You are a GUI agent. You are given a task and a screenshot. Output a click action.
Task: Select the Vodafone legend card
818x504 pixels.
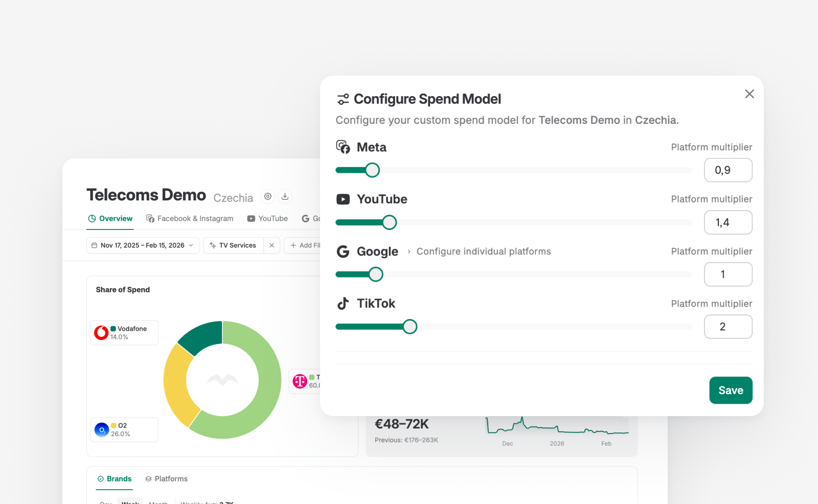click(124, 333)
